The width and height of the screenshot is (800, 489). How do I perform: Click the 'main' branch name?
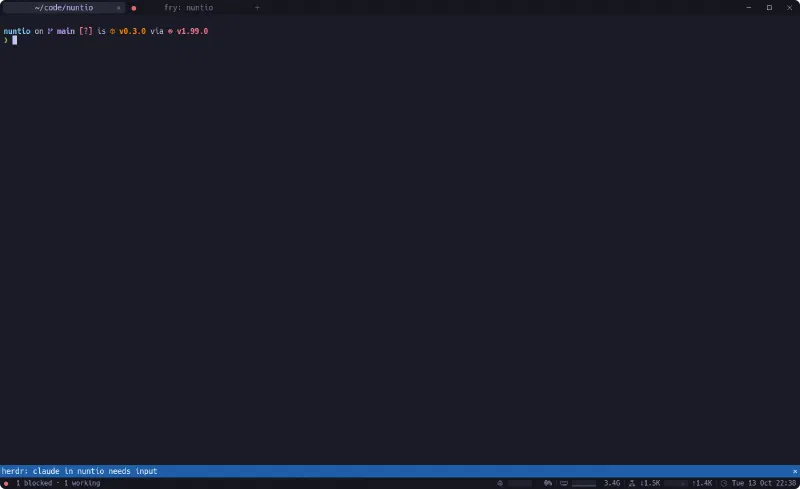[x=65, y=31]
